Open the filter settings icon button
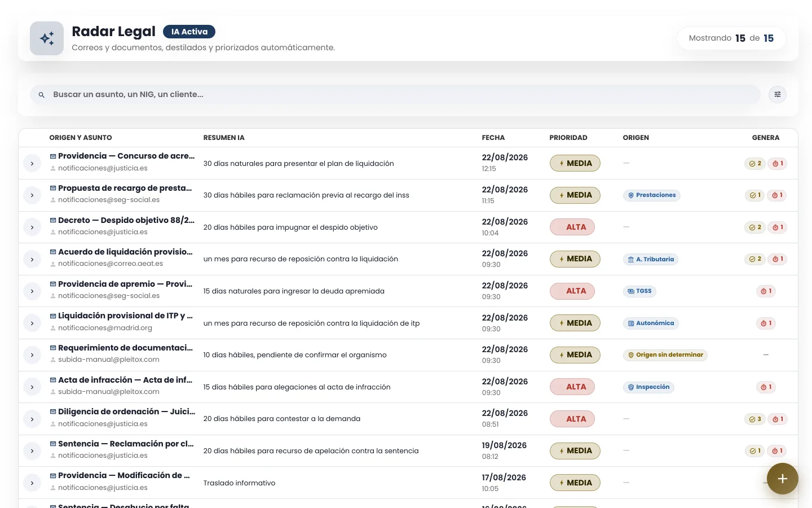The width and height of the screenshot is (812, 508). point(778,94)
